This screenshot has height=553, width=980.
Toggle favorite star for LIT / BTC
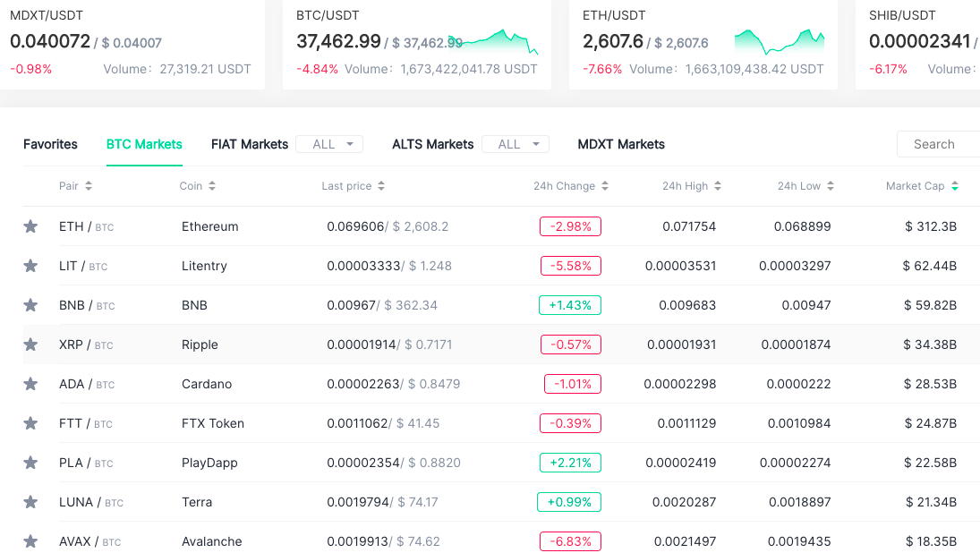pyautogui.click(x=30, y=266)
